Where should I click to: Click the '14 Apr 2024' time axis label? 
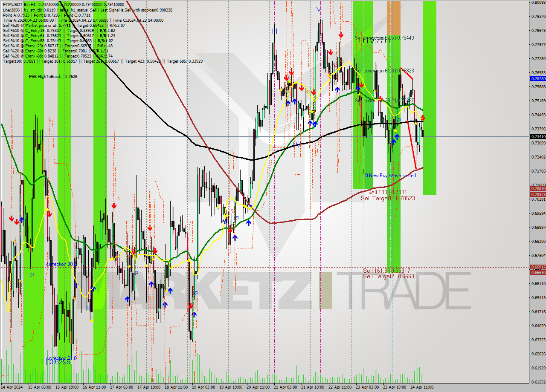pyautogui.click(x=11, y=387)
